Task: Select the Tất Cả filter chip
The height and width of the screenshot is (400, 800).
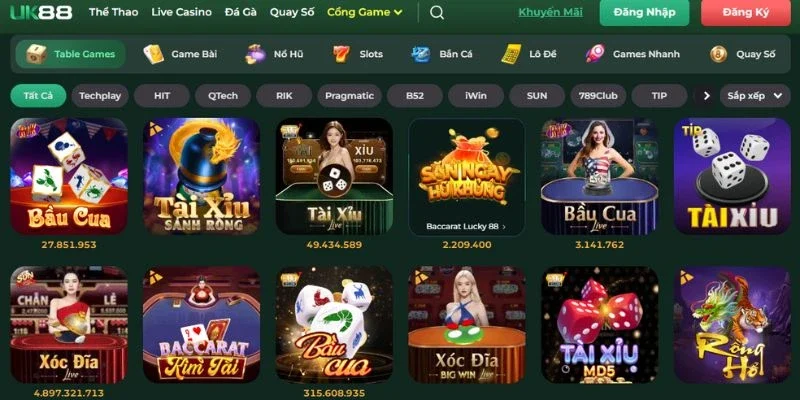Action: point(38,95)
